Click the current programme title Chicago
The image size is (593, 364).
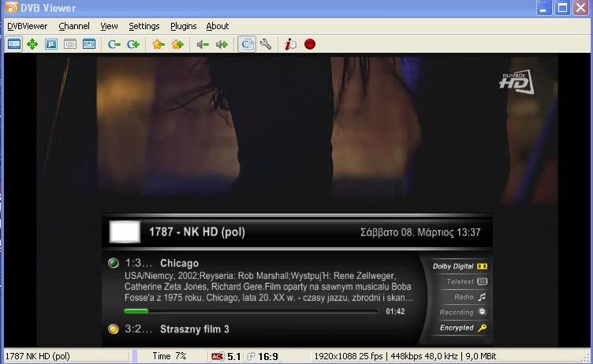[x=179, y=263]
